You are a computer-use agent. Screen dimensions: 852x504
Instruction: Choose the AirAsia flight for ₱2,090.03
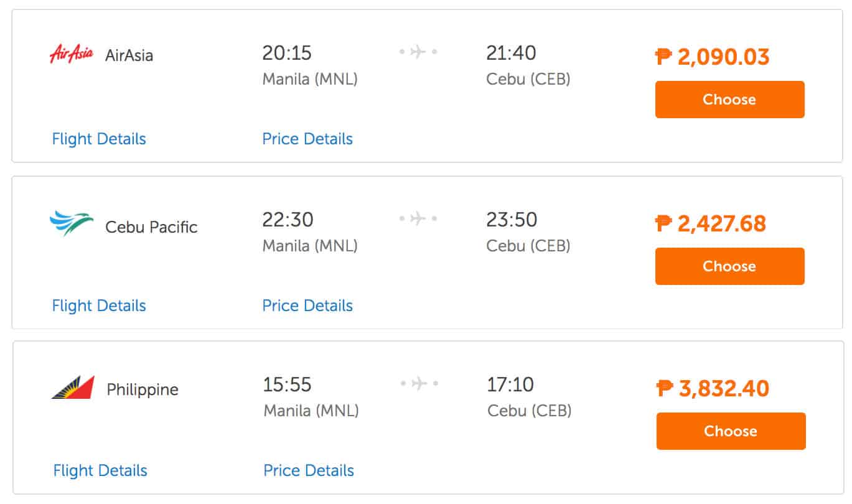pos(729,100)
